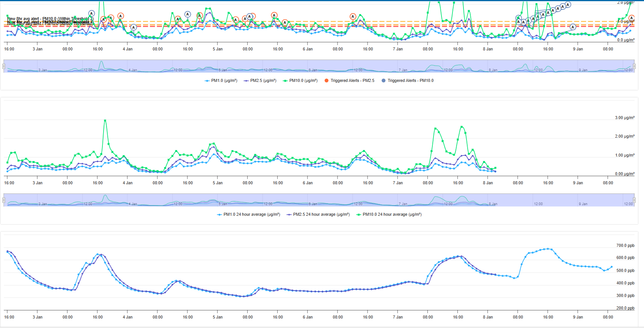Toggle the PM1.0 24 hour average legend entry

(248, 214)
